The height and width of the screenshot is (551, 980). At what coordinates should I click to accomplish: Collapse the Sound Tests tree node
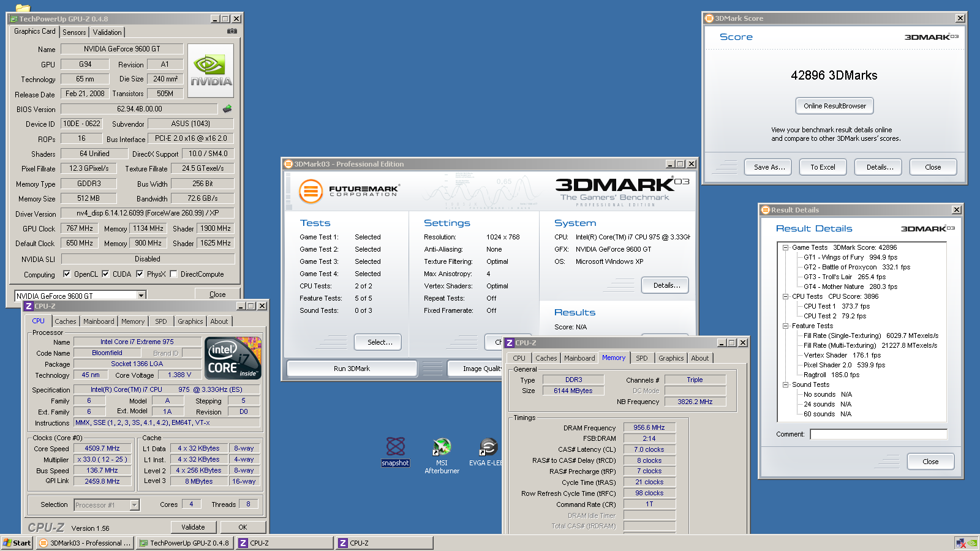[x=785, y=384]
